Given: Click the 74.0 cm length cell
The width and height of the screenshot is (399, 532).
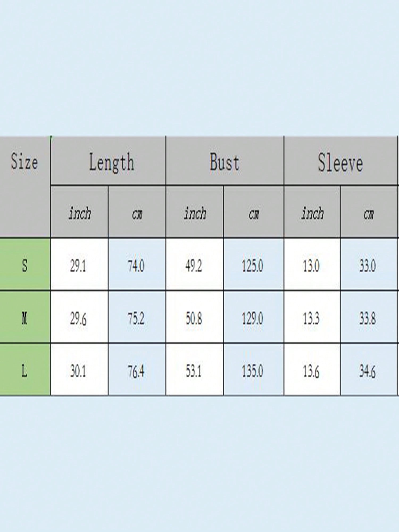Looking at the screenshot, I should (136, 266).
